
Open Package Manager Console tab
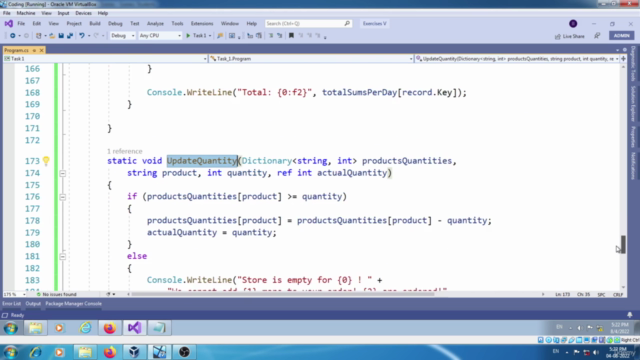click(x=73, y=304)
